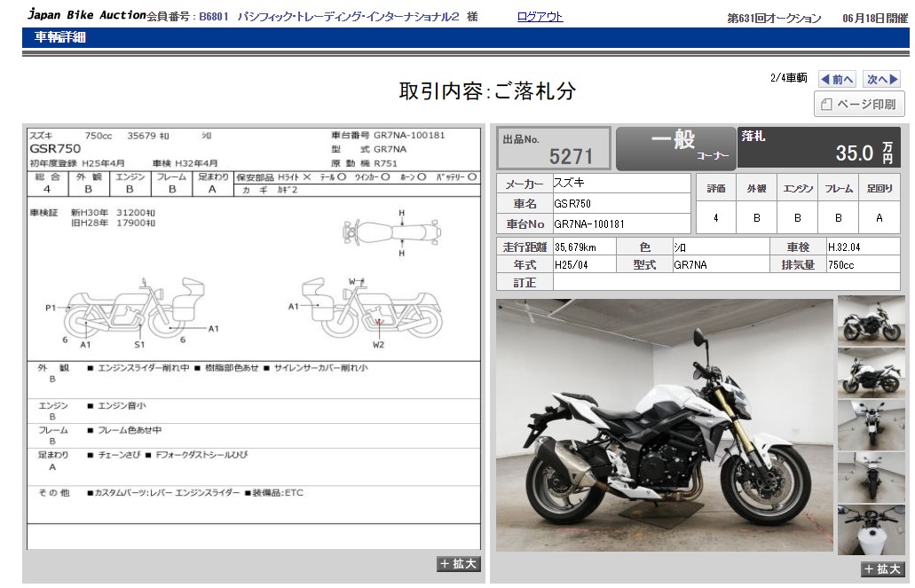Click the 原動機 R751 engine code on sheet

[x=364, y=163]
